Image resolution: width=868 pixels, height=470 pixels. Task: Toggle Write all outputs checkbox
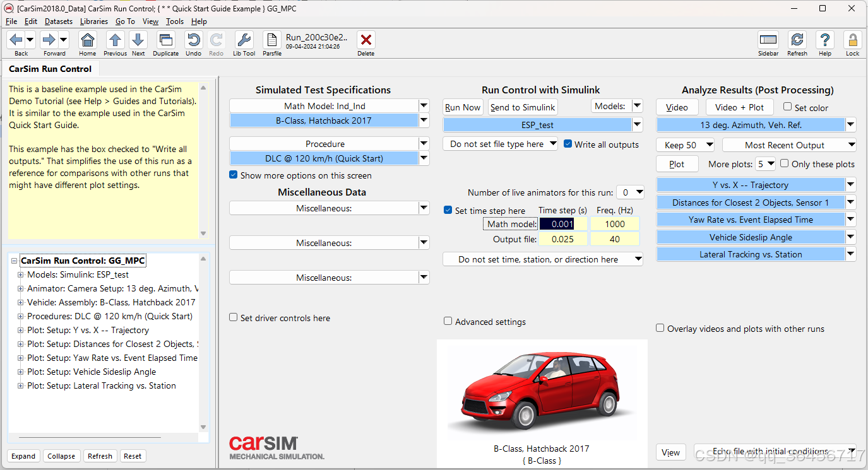(568, 144)
